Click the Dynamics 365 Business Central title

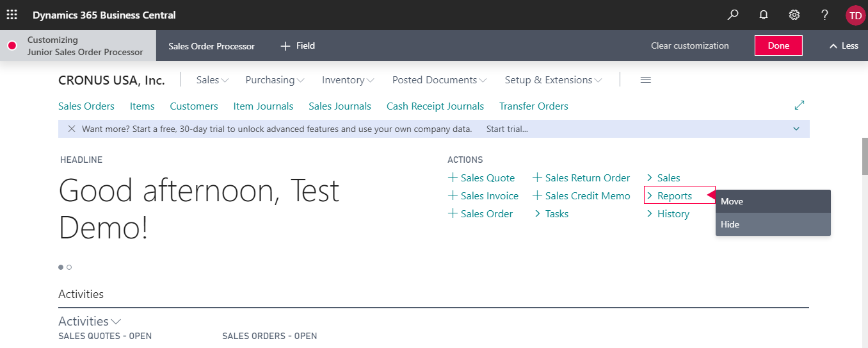[104, 15]
